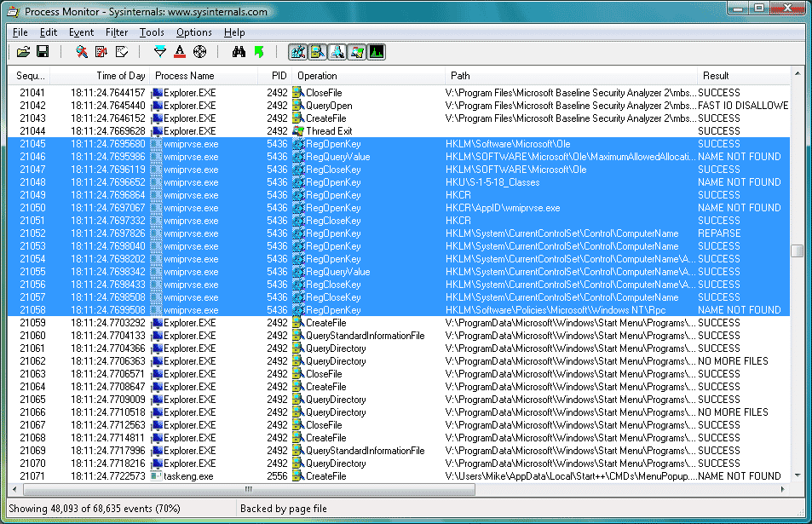This screenshot has width=812, height=524.
Task: Select the crosshair target window icon
Action: [200, 52]
